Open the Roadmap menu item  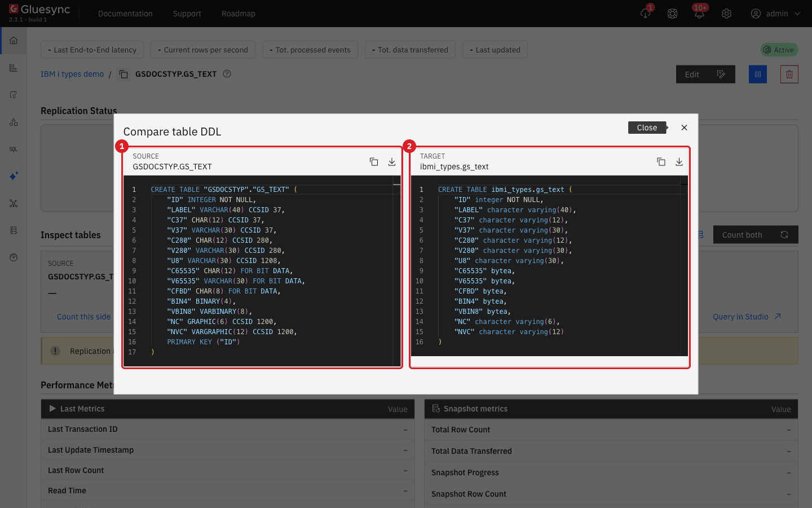(239, 14)
